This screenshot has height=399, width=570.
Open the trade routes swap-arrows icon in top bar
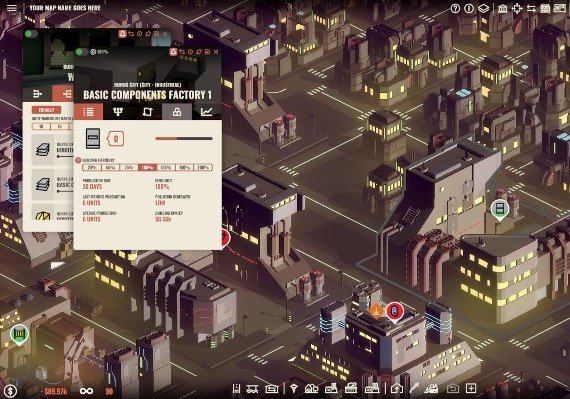point(531,8)
